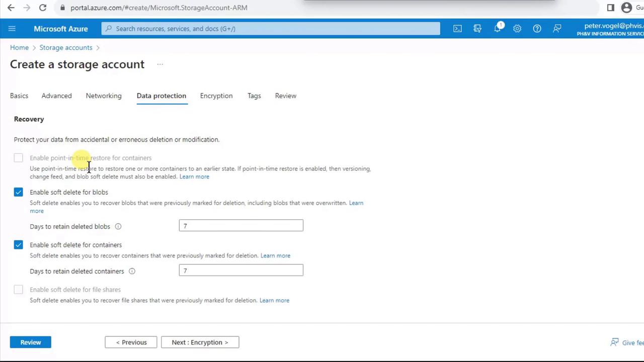
Task: Open Learn more for soft delete for containers
Action: [x=275, y=255]
